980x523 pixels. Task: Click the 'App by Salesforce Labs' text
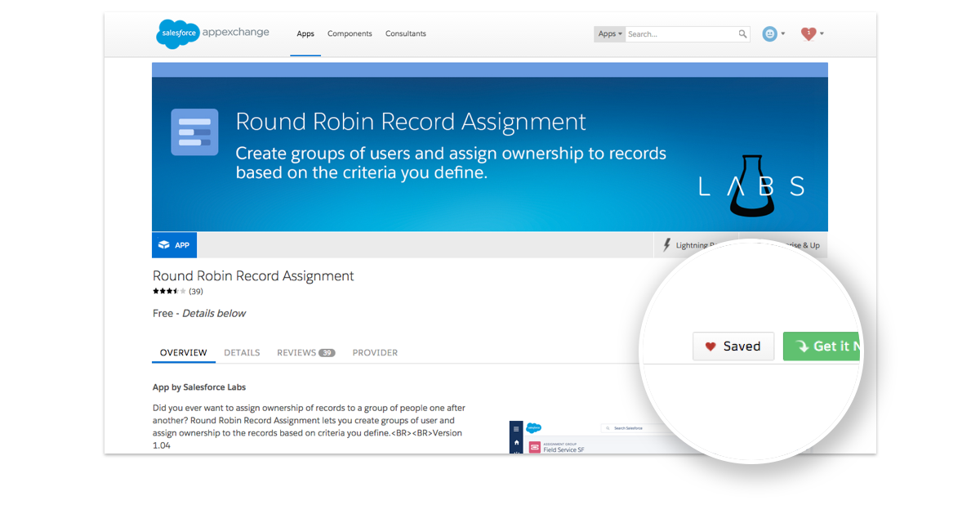tap(199, 387)
